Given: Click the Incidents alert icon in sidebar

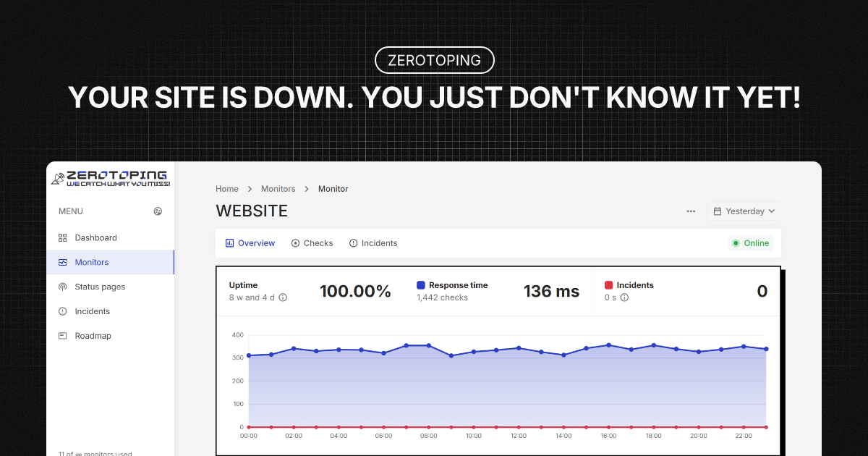Looking at the screenshot, I should pos(63,311).
